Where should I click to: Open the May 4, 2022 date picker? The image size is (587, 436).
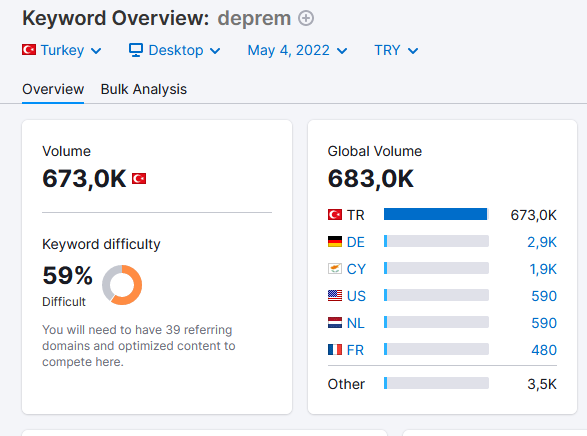coord(297,50)
